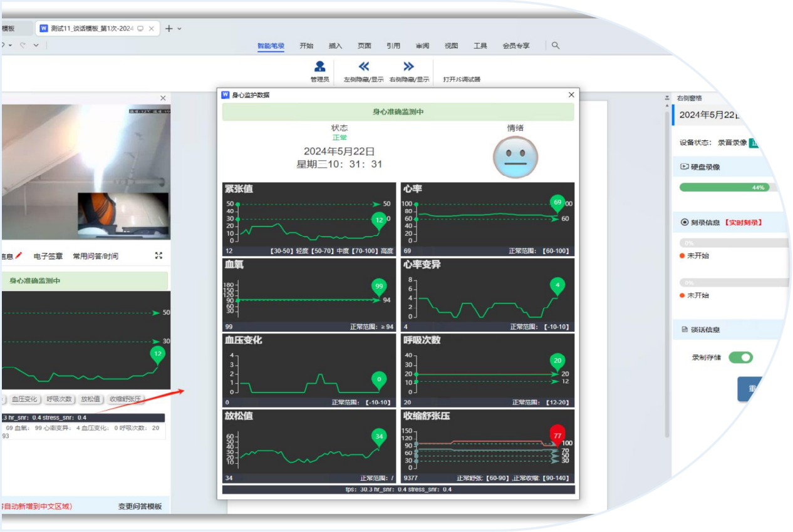Select the 刻录信息 radio indicator
The width and height of the screenshot is (793, 532).
click(684, 222)
